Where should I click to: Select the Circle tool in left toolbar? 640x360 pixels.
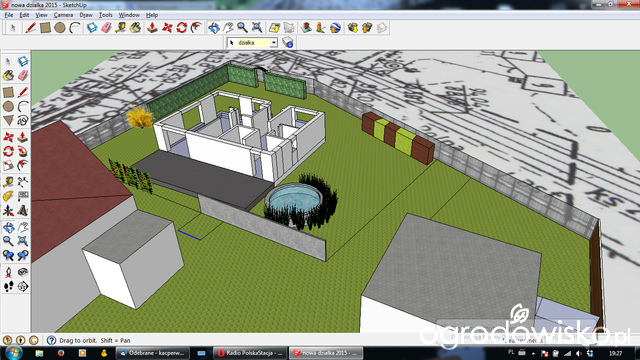tap(8, 107)
